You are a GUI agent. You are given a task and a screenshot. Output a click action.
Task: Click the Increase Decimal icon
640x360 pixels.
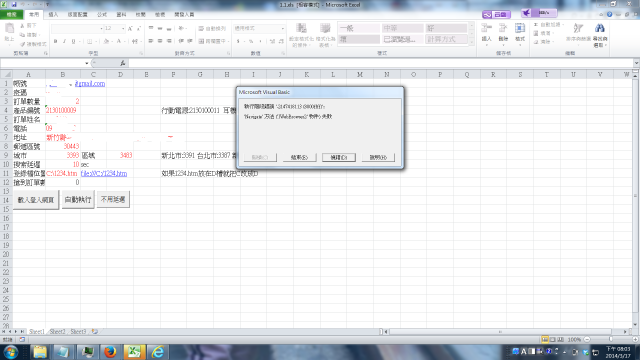(x=272, y=41)
